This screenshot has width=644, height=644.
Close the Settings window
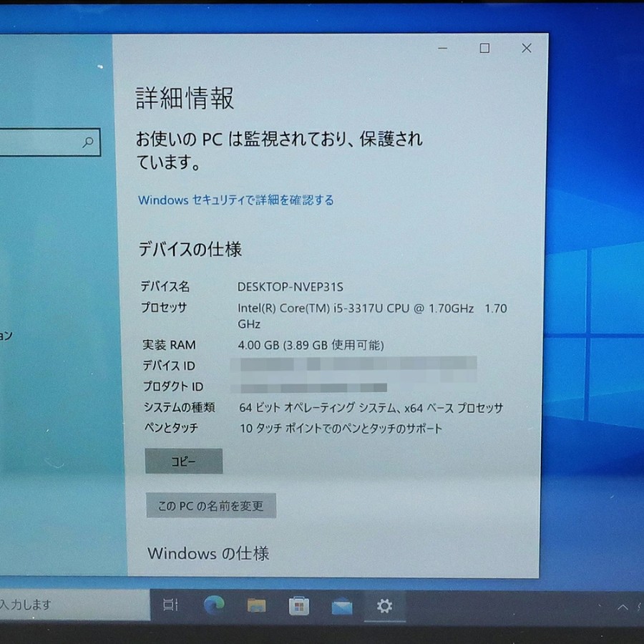[x=527, y=48]
